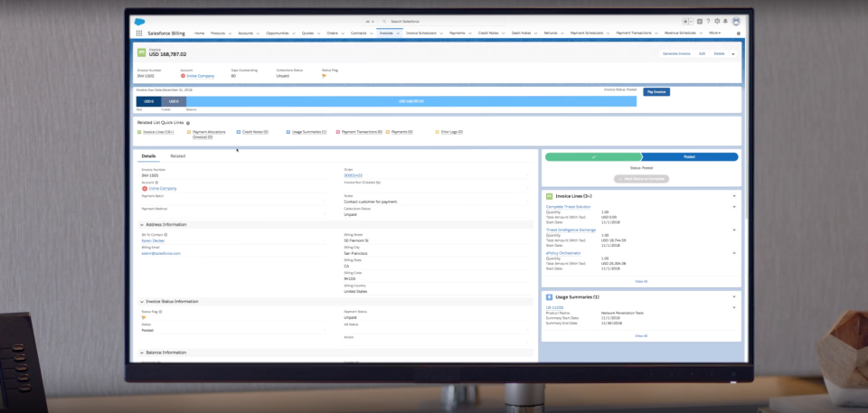868x413 pixels.
Task: Switch to the Related tab
Action: [178, 156]
